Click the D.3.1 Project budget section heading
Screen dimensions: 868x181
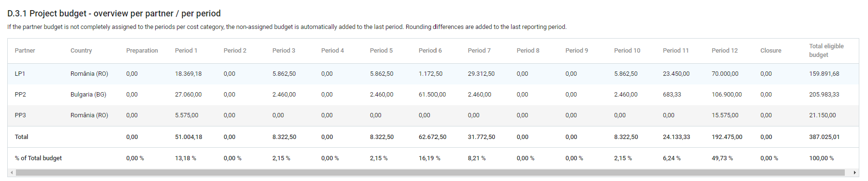click(114, 14)
